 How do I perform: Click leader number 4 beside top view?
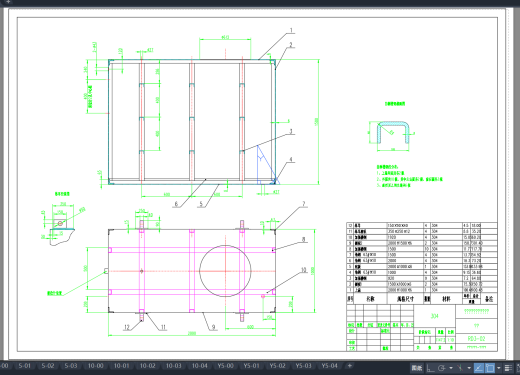tap(291, 159)
